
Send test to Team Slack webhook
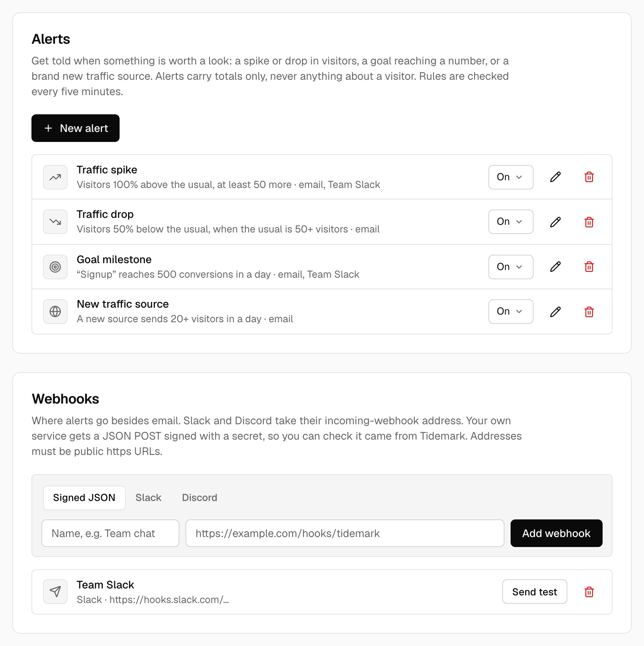535,592
